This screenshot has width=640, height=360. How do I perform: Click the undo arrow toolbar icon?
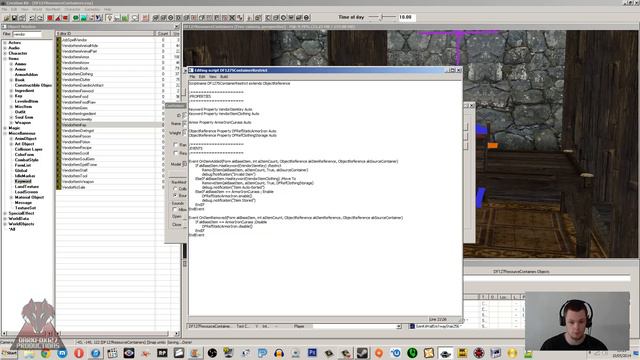point(32,18)
